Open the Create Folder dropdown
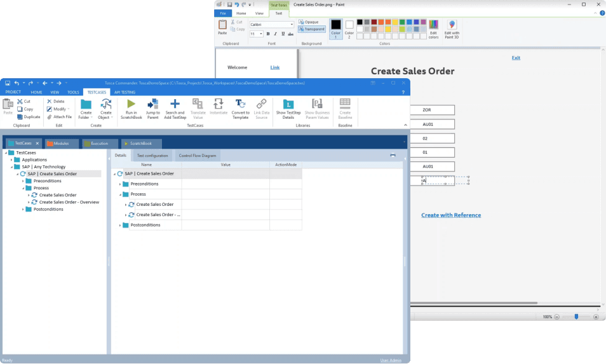The image size is (606, 364). [x=91, y=118]
